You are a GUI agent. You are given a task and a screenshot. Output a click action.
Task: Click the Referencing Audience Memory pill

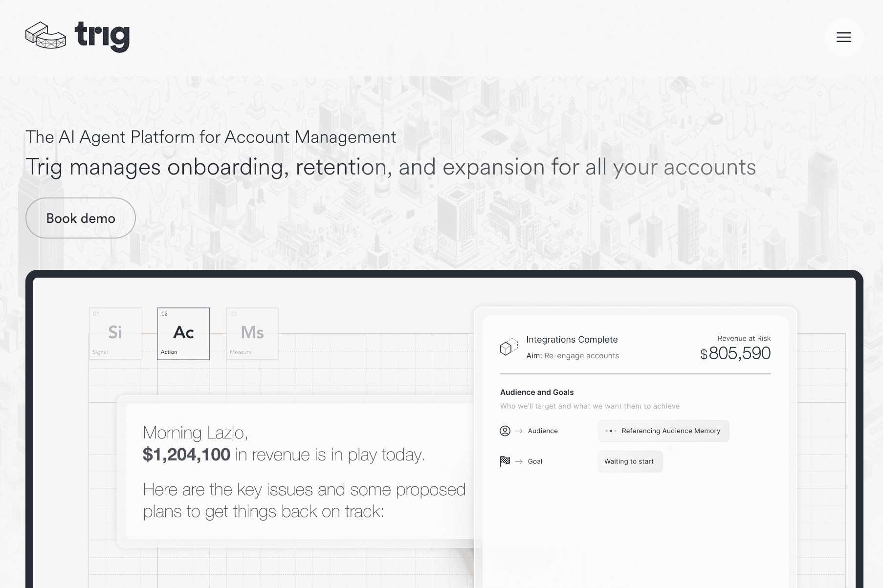point(663,431)
